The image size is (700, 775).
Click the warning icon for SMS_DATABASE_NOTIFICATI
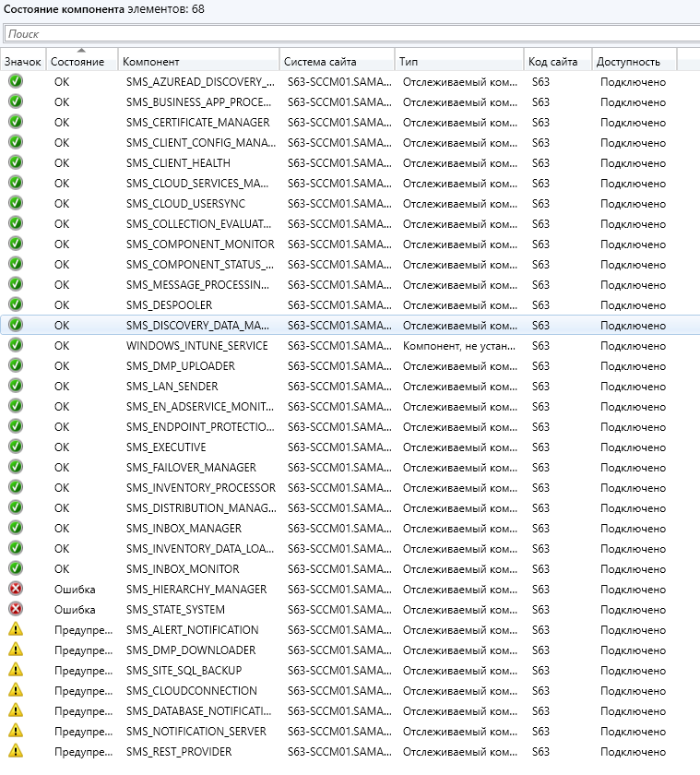tap(16, 709)
